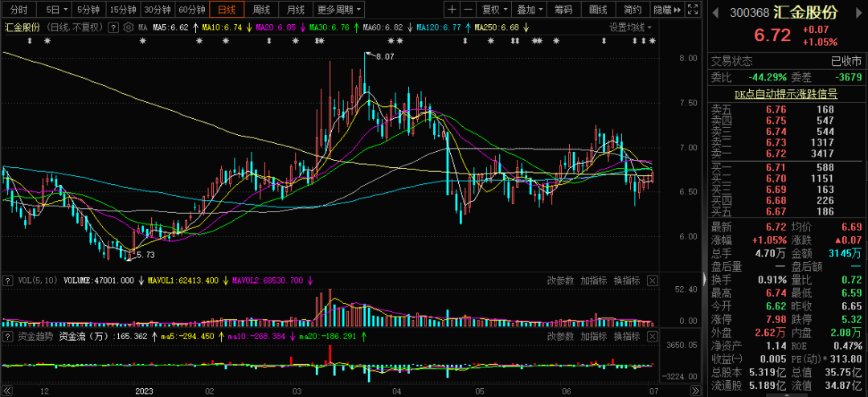
Task: Zoom in chart with plus icon
Action: (x=452, y=10)
